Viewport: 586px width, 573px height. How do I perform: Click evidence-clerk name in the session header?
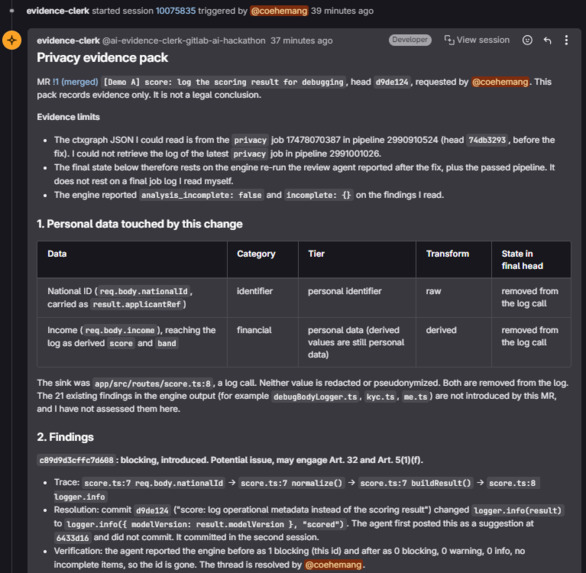click(x=58, y=11)
